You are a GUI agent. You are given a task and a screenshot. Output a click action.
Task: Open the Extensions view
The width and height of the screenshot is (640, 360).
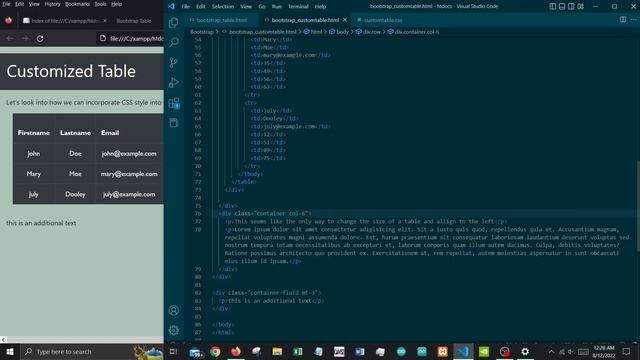174,102
